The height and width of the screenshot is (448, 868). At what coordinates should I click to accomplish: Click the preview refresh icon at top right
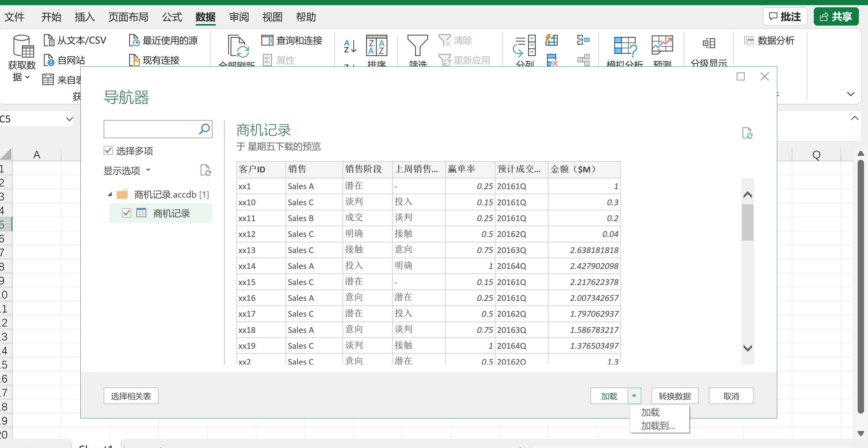747,133
